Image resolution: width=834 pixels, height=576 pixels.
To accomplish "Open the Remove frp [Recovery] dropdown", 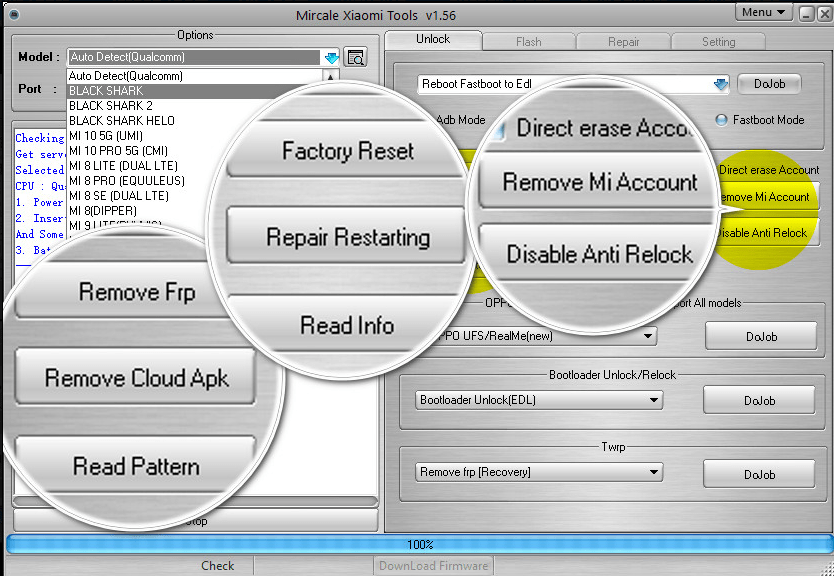I will click(x=654, y=472).
